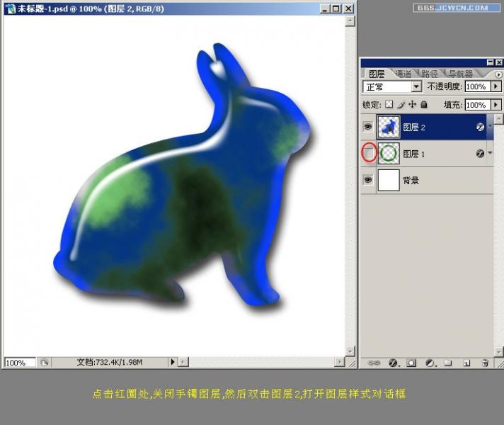
Task: Add a layer style from panel footer
Action: tap(393, 363)
